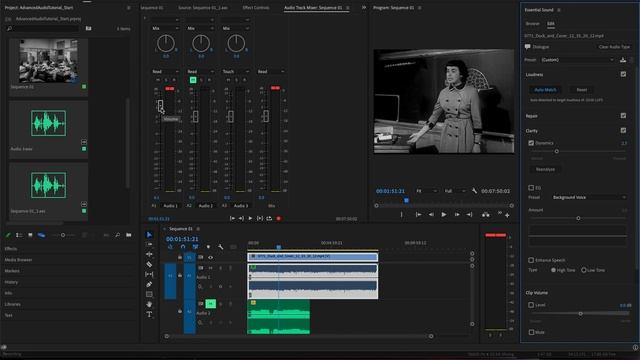Open Program monitor Fit zoom dropdown

click(426, 191)
